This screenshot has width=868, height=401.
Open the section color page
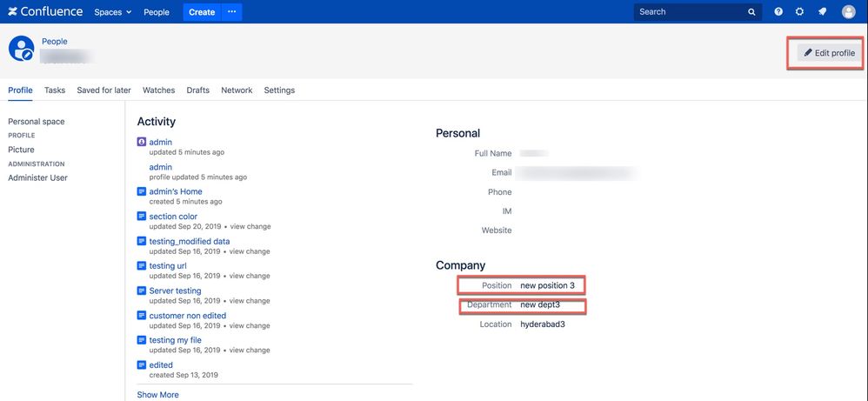click(x=173, y=217)
